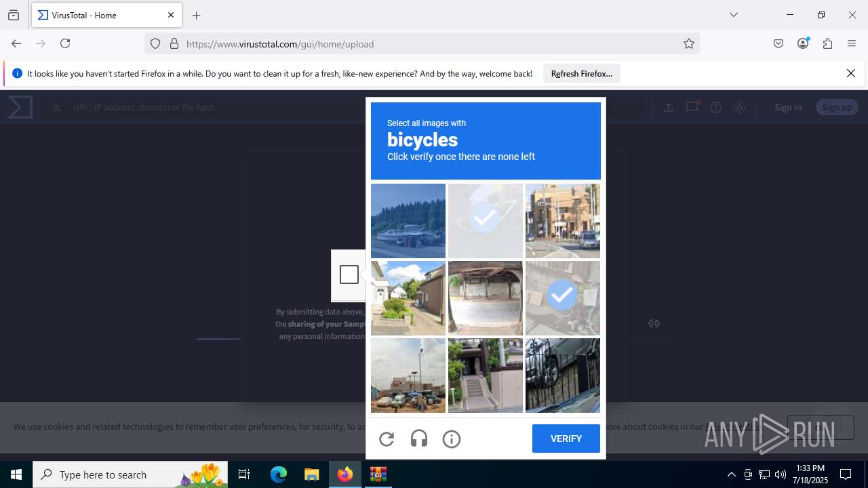
Task: Toggle the VirusTotal light/dark theme icon
Action: click(x=739, y=107)
